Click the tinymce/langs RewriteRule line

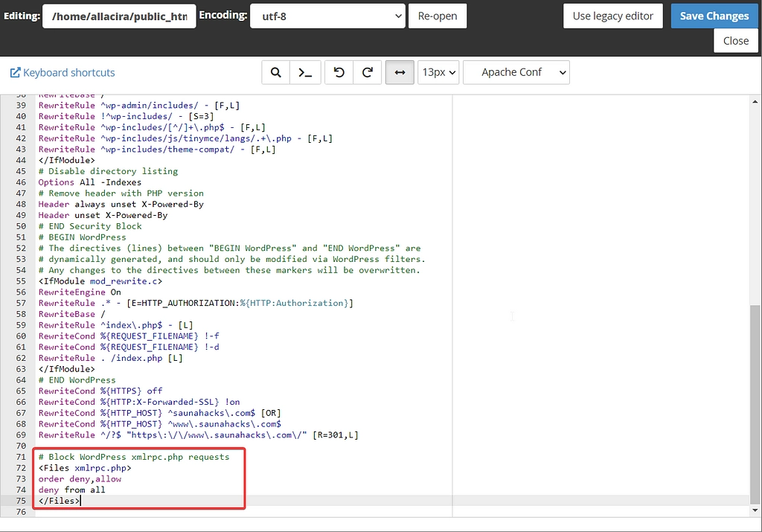point(185,138)
